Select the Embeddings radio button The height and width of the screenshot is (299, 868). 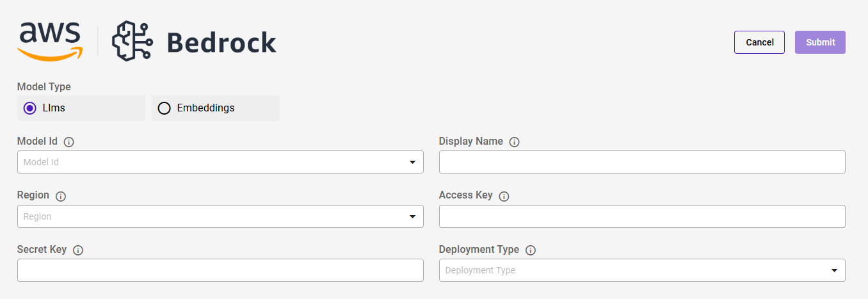[x=165, y=108]
